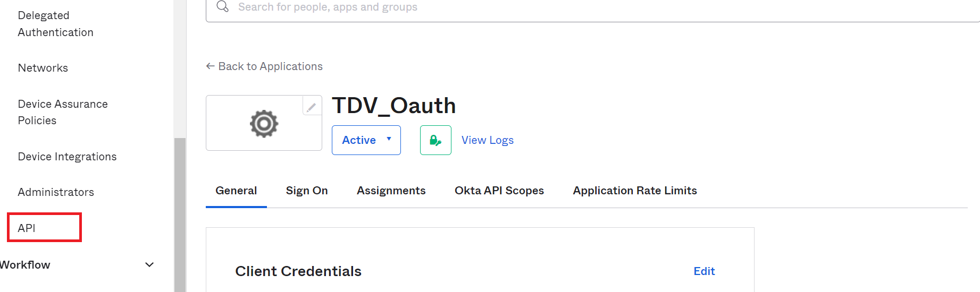Click the search magnifier icon
Image resolution: width=980 pixels, height=292 pixels.
click(223, 7)
